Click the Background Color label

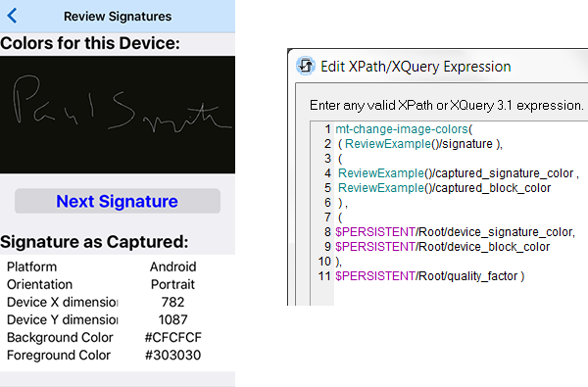click(x=60, y=337)
